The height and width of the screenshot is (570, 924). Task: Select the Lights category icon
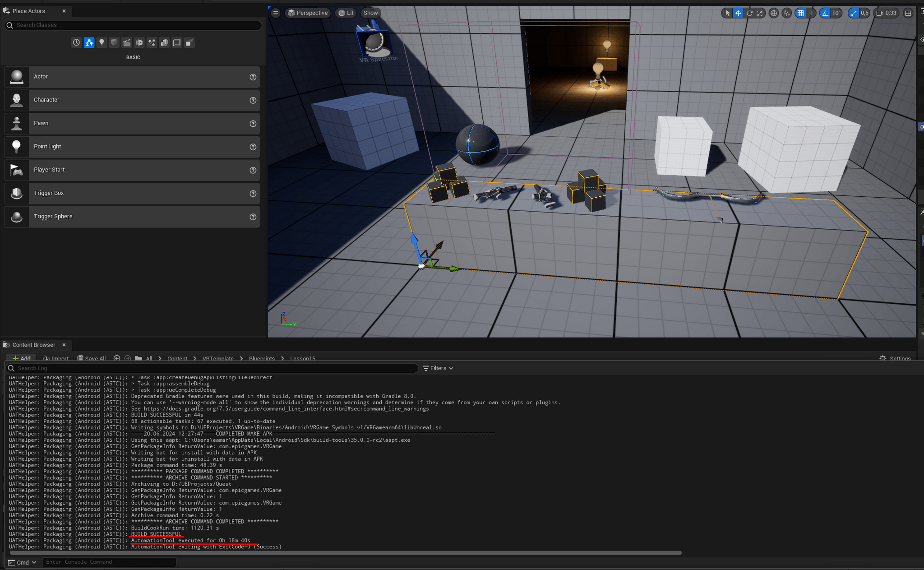coord(102,43)
